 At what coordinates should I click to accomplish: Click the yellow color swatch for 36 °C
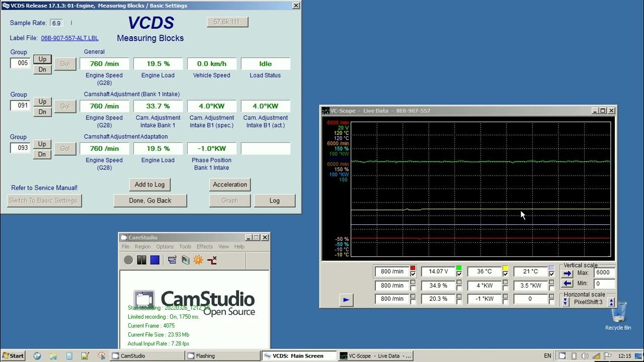(505, 268)
